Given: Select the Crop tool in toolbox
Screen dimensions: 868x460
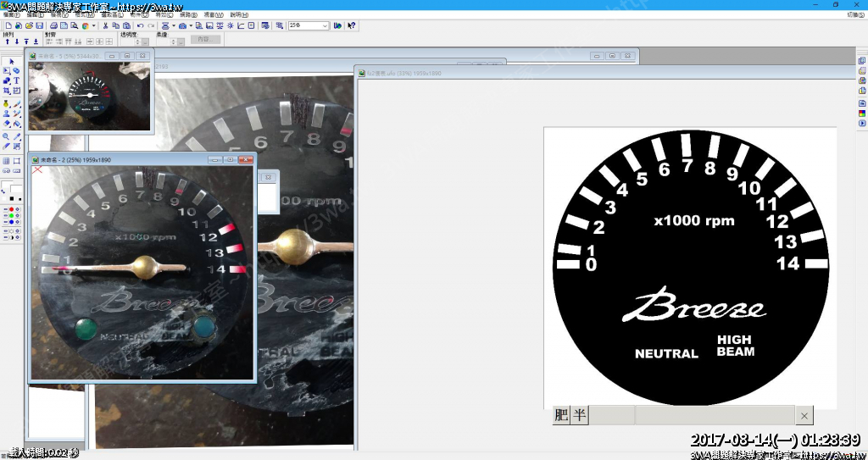Looking at the screenshot, I should pos(7,91).
